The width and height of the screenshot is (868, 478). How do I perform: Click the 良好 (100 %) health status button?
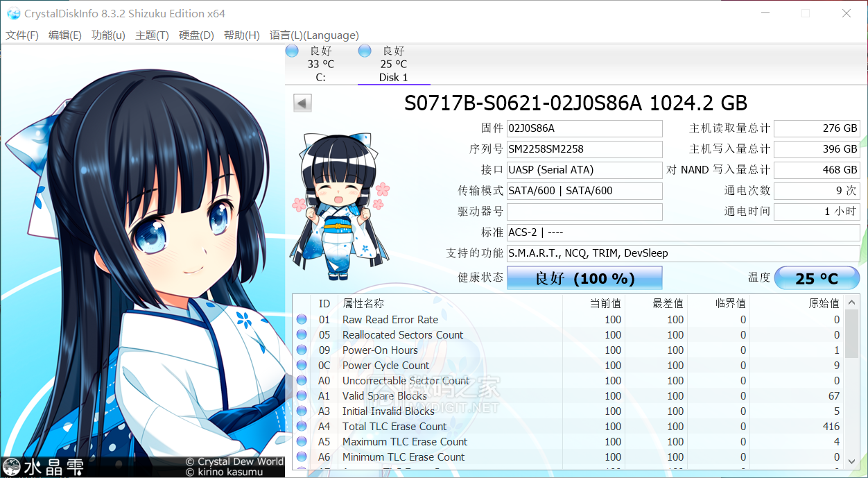coord(584,278)
